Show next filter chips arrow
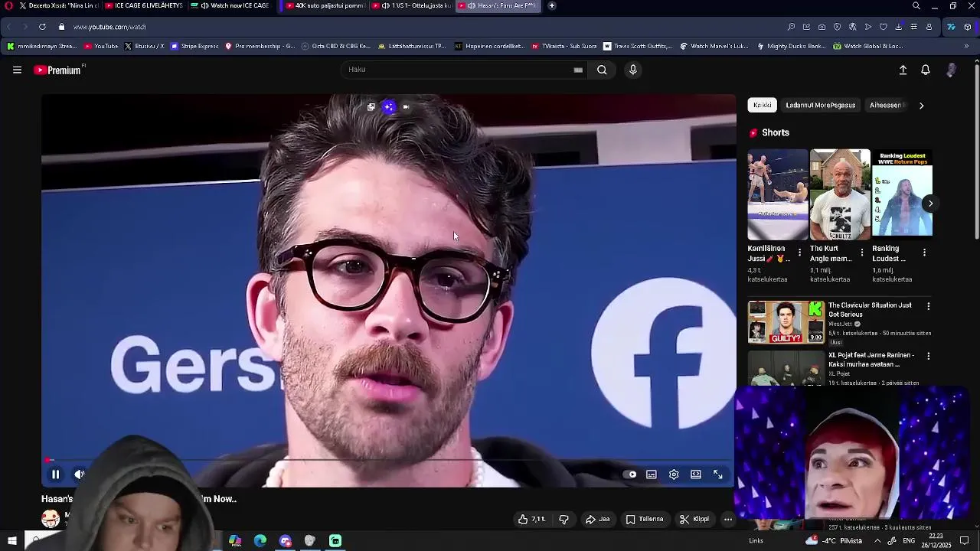 [921, 105]
